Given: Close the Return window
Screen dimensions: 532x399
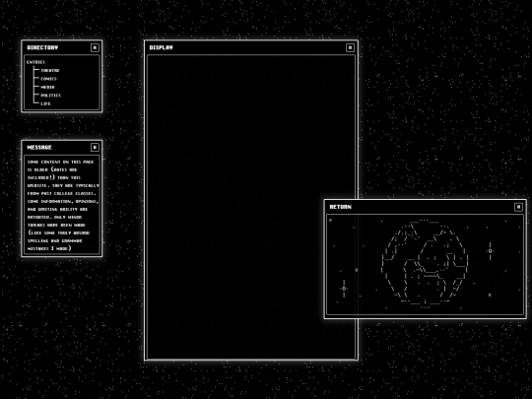Looking at the screenshot, I should (x=518, y=207).
